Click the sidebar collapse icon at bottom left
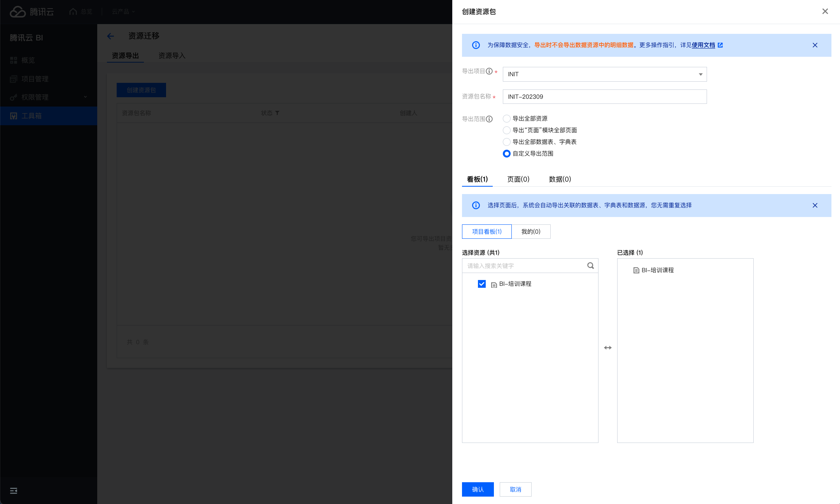 click(14, 491)
